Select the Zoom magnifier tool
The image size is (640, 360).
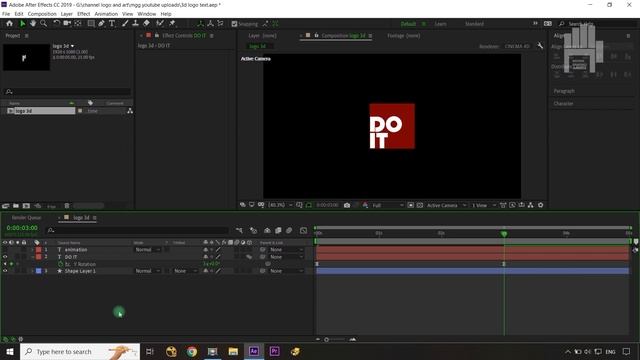coord(43,24)
